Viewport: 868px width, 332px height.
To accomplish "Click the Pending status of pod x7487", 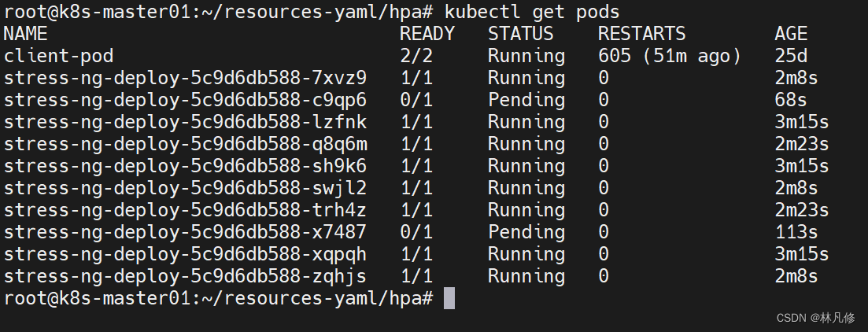I will pyautogui.click(x=526, y=232).
